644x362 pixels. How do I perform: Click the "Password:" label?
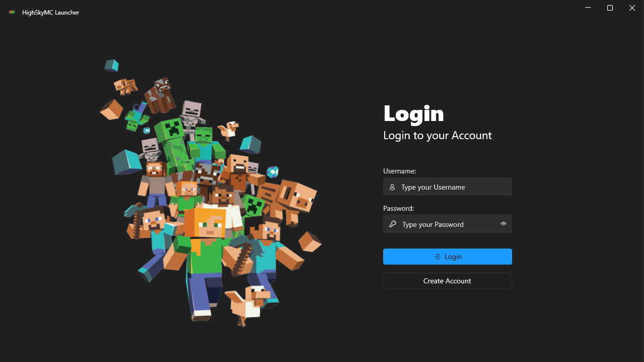coord(398,208)
